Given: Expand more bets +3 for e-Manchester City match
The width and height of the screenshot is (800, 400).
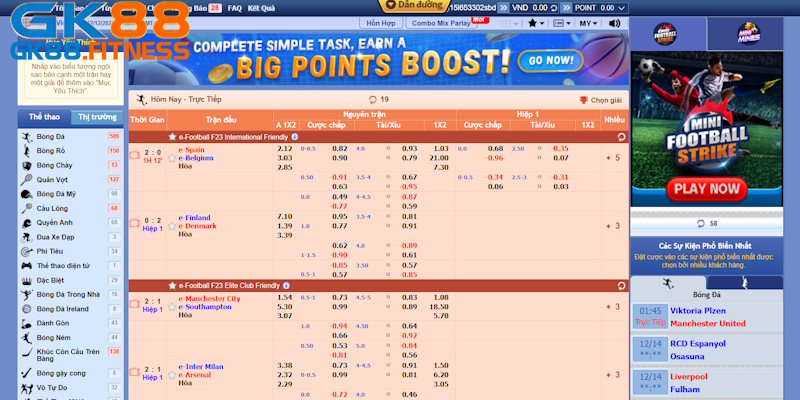Looking at the screenshot, I should (613, 307).
